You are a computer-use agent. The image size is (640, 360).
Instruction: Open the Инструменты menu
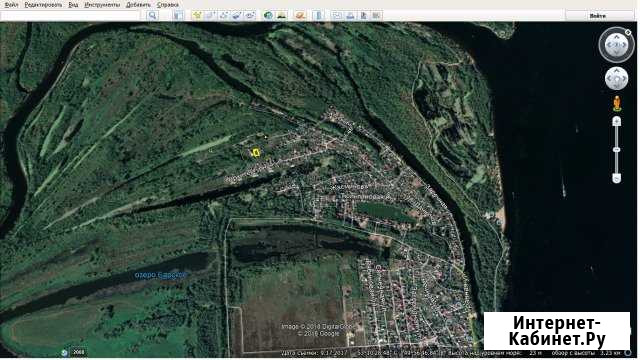pyautogui.click(x=102, y=5)
